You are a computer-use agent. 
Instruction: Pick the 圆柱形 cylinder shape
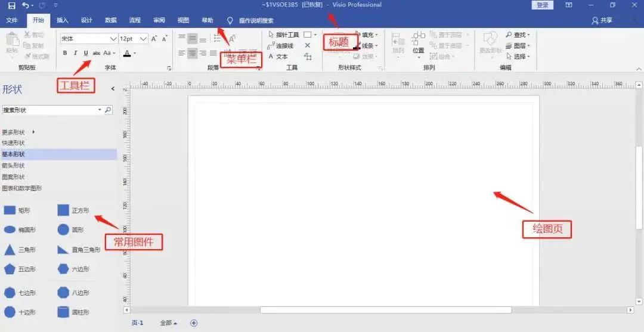(x=63, y=312)
